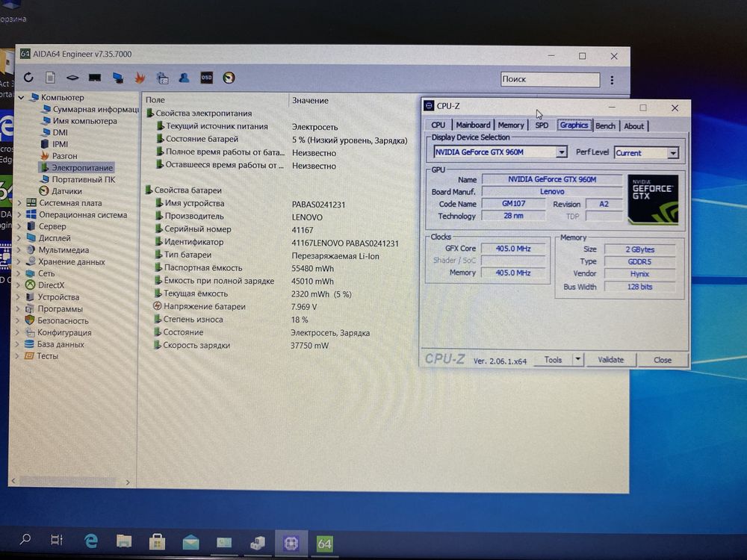Expand the Сервер node
747x560 pixels.
(19, 226)
